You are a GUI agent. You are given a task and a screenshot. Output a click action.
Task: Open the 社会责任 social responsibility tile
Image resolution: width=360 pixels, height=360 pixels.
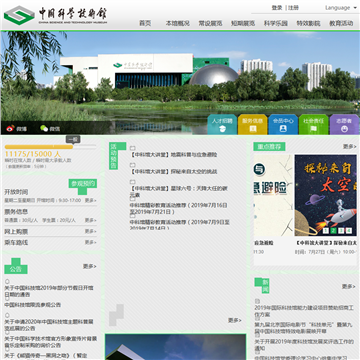pos(313,124)
